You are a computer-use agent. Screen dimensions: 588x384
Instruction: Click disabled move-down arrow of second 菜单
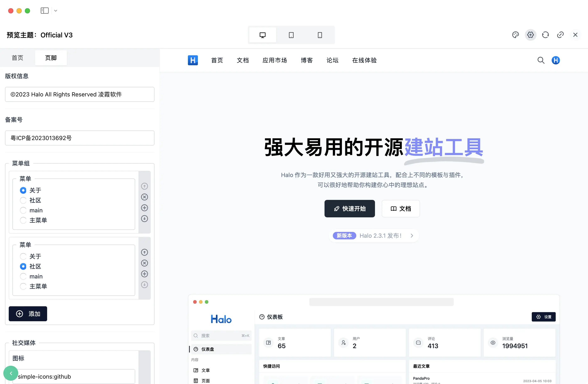click(145, 285)
